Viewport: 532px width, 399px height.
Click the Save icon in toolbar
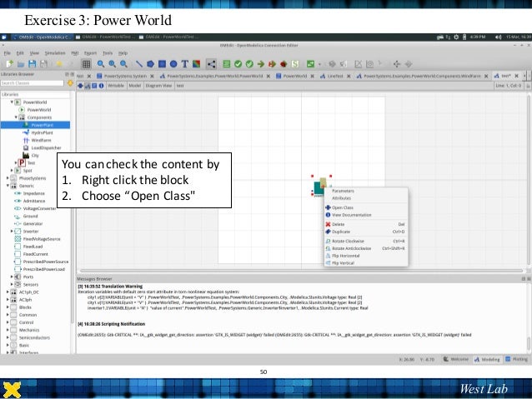(x=32, y=63)
